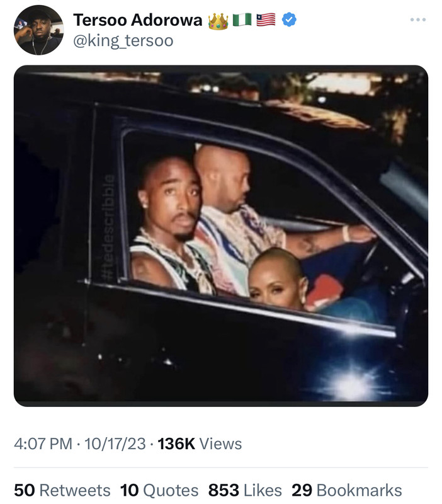The height and width of the screenshot is (504, 442).
Task: Show the 10 Quotes list
Action: point(159,490)
